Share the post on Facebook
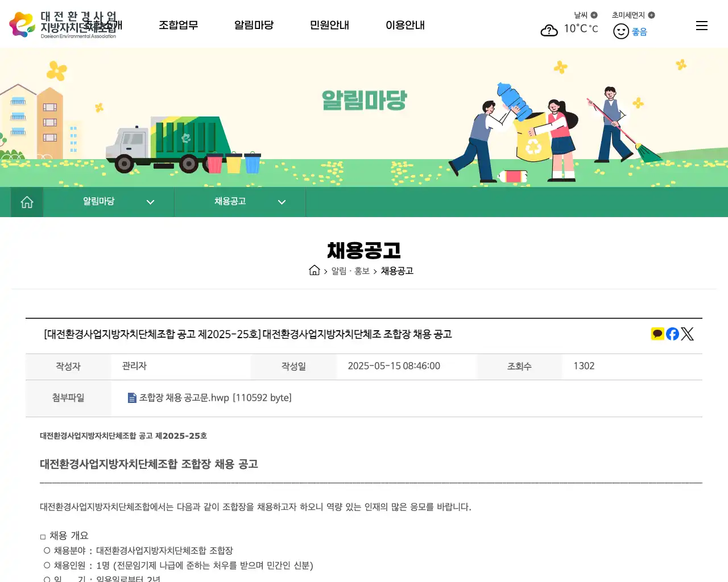 coord(672,334)
